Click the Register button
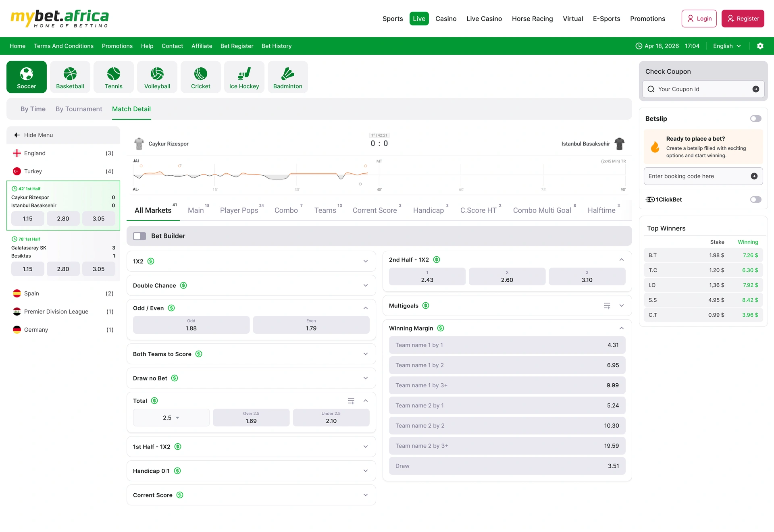 (x=743, y=19)
